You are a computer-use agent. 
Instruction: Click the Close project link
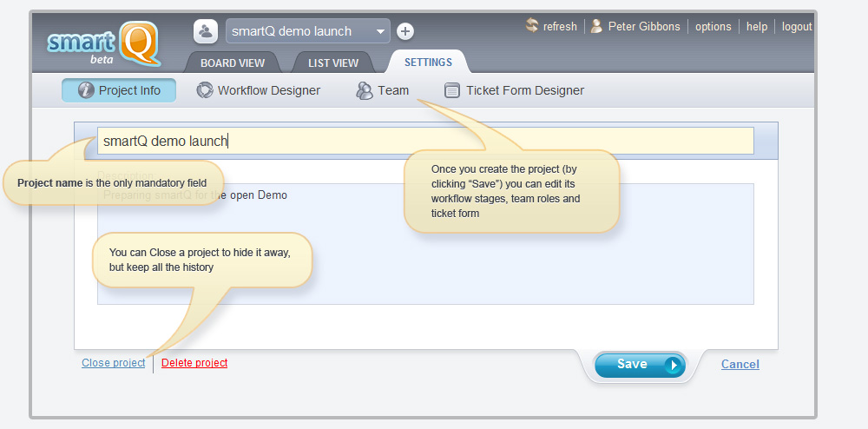coord(114,363)
